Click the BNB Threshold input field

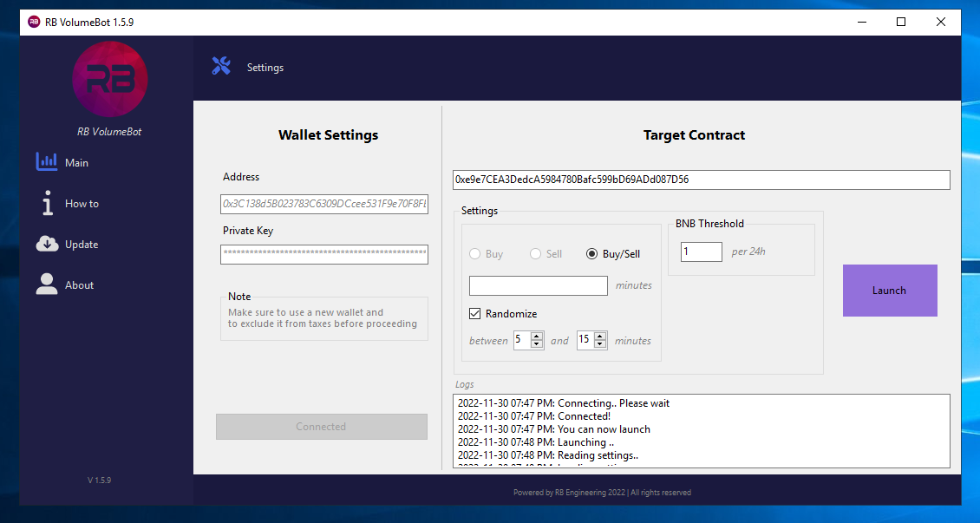(702, 252)
